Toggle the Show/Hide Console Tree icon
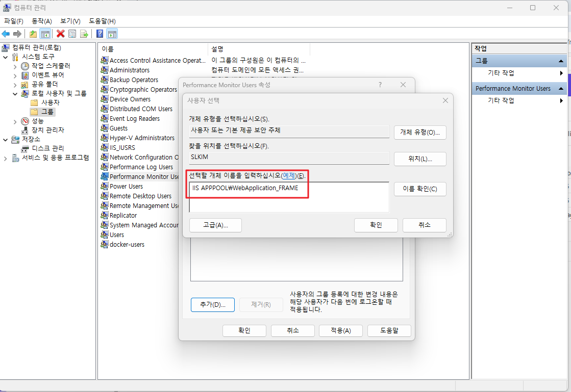Screen dimensions: 571x392 click(x=45, y=34)
